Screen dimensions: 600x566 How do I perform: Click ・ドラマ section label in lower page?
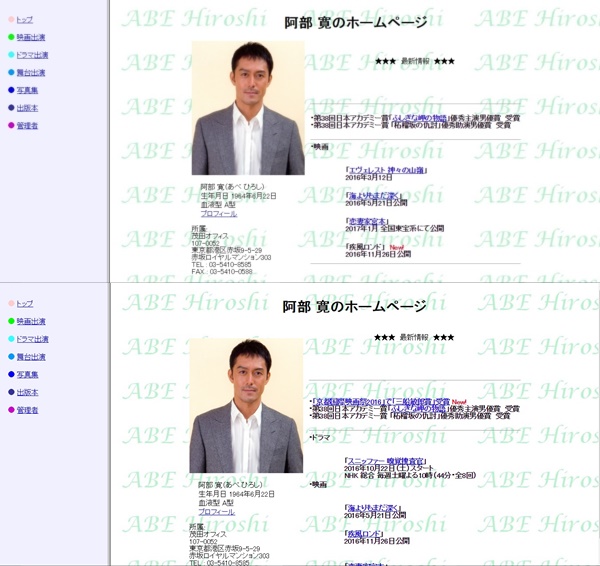320,437
